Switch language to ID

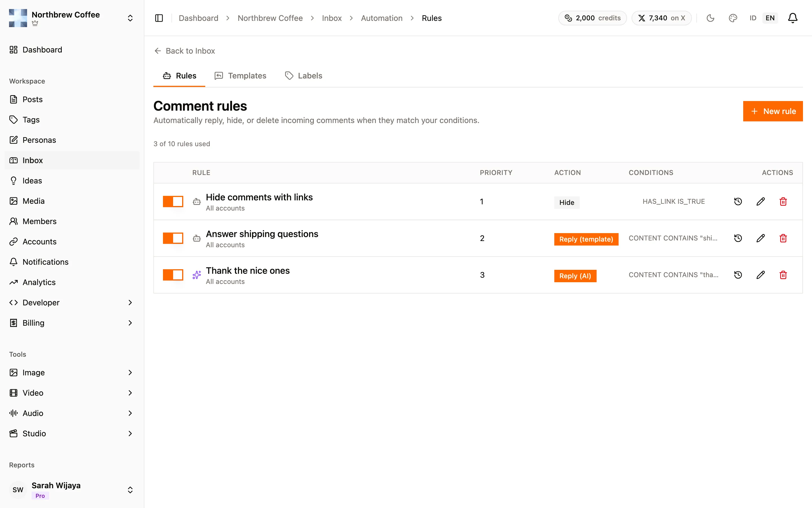pyautogui.click(x=753, y=18)
